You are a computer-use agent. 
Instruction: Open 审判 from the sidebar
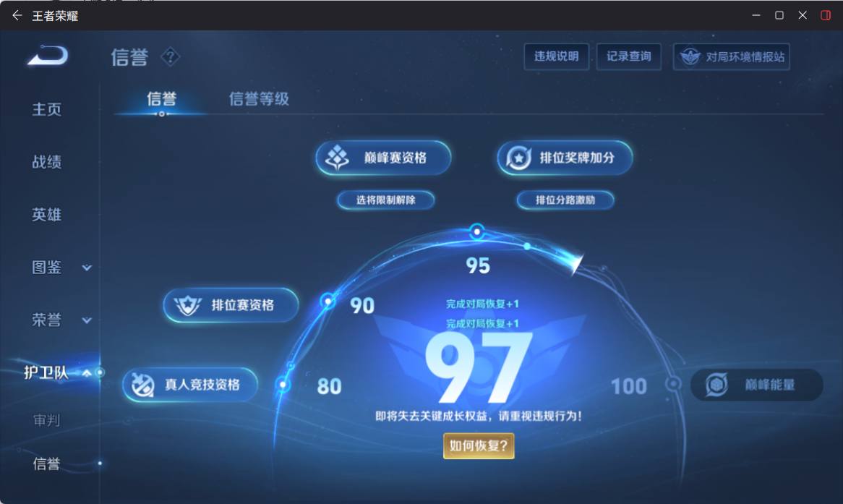tap(46, 419)
